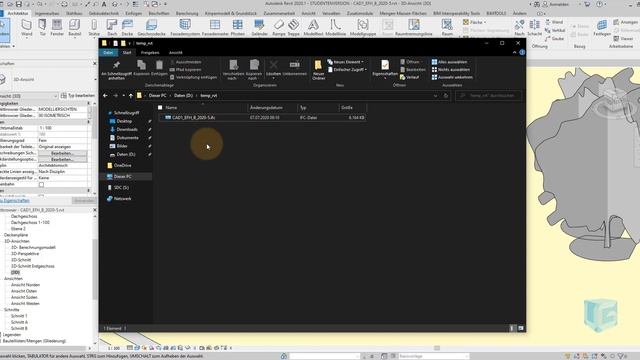The width and height of the screenshot is (640, 360).
Task: Select Netzwerk in Explorer navigation pane
Action: pos(122,199)
